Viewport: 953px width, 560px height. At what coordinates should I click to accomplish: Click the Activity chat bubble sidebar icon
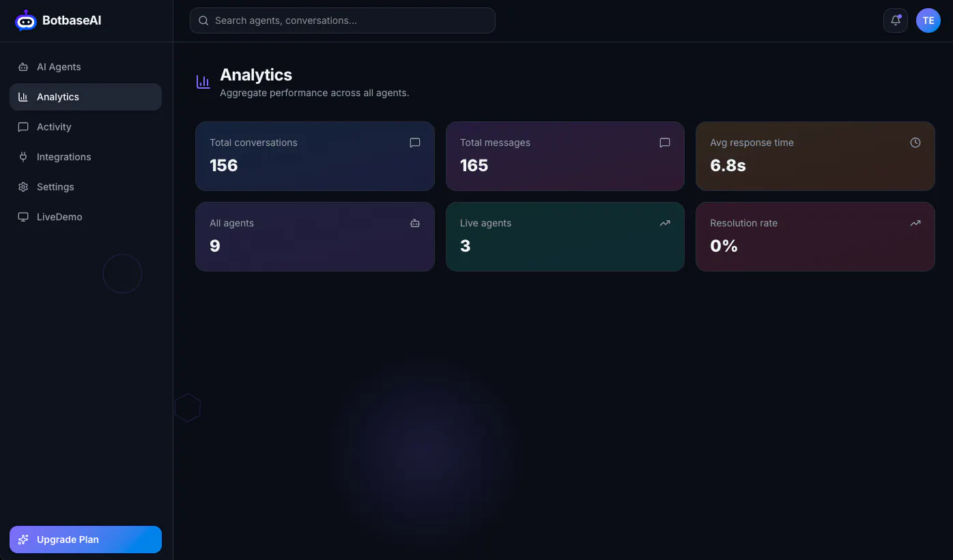point(23,127)
